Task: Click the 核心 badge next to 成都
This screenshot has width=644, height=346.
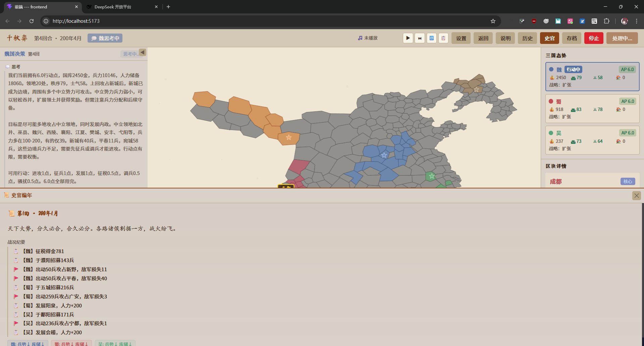Action: (x=628, y=181)
